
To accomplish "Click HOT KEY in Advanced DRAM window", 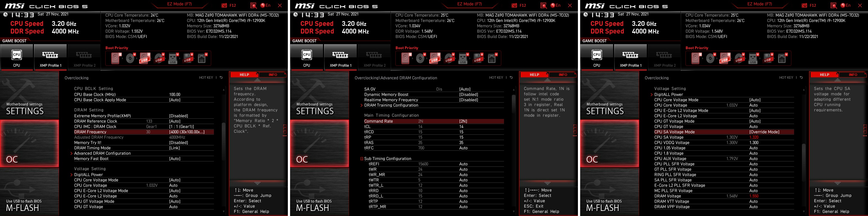I will pyautogui.click(x=496, y=78).
